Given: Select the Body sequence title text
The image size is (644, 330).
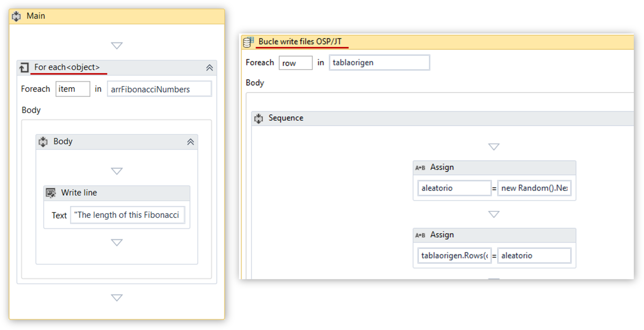Looking at the screenshot, I should tap(63, 141).
